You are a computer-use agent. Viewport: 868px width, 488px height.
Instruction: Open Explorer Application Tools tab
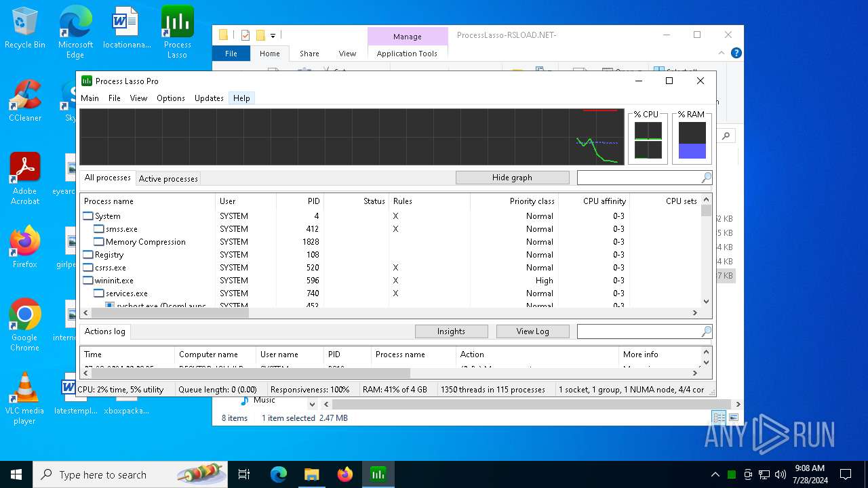pos(407,54)
